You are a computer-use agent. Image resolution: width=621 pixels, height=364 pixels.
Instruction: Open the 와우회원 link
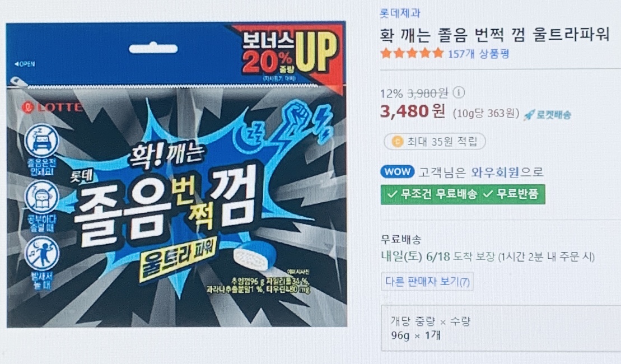[x=495, y=172]
